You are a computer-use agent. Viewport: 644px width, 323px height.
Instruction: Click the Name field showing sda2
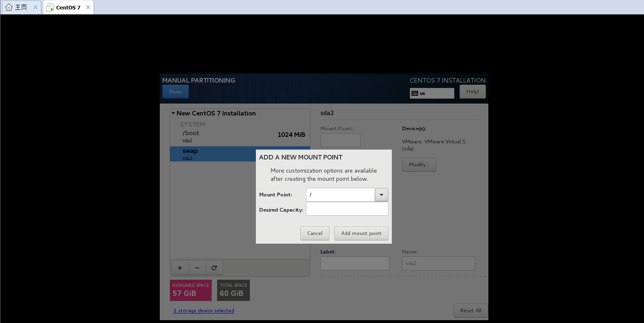pyautogui.click(x=438, y=263)
